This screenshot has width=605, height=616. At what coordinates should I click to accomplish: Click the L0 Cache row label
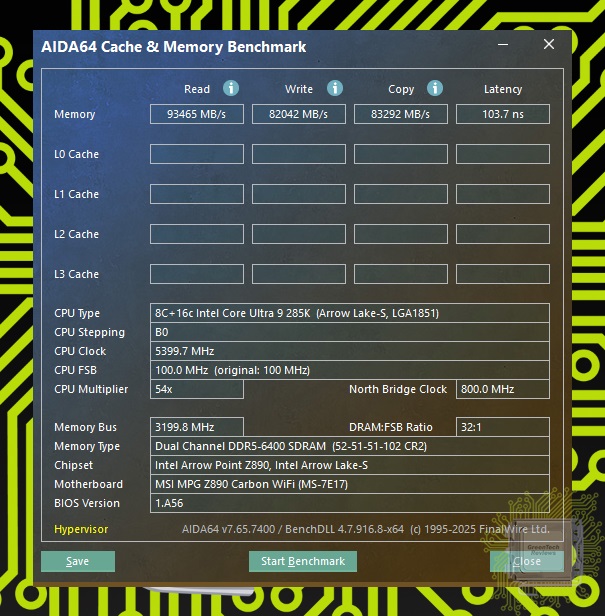pyautogui.click(x=76, y=154)
